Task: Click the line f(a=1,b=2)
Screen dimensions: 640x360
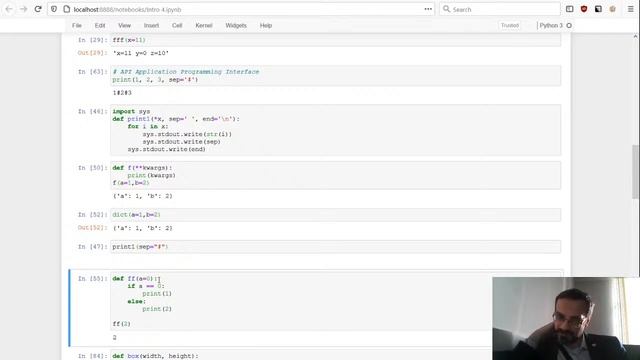Action: [131, 183]
